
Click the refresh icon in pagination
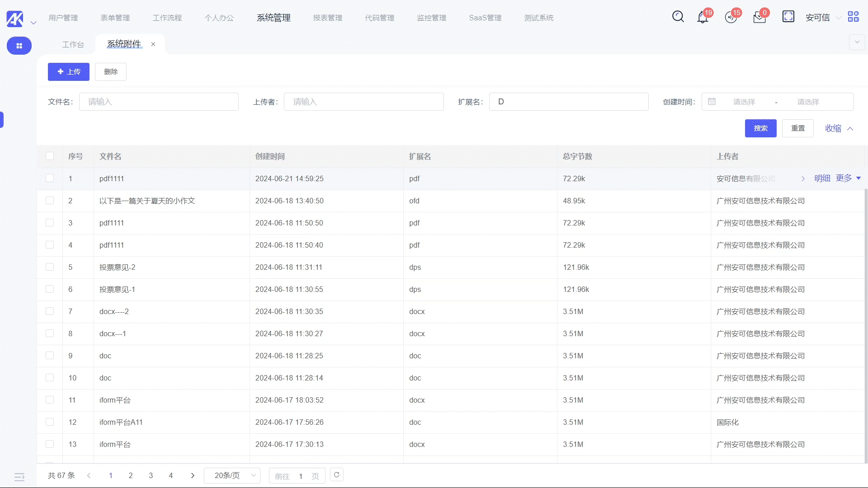pyautogui.click(x=337, y=475)
